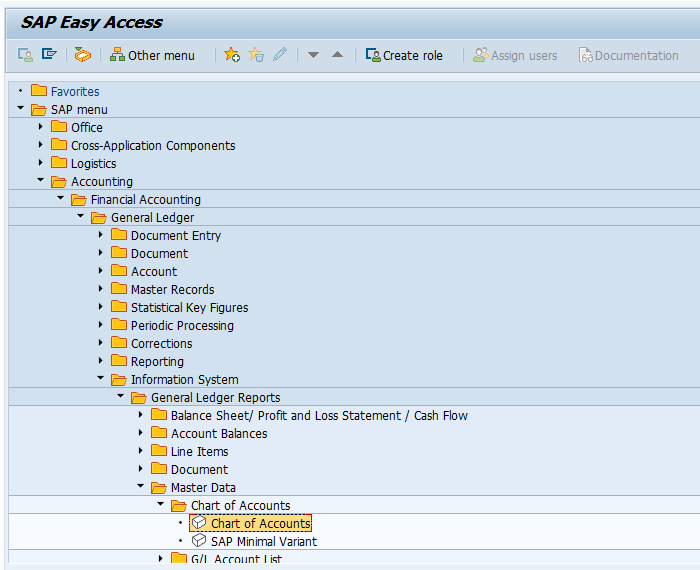
Task: Click the Assign users button
Action: click(515, 55)
